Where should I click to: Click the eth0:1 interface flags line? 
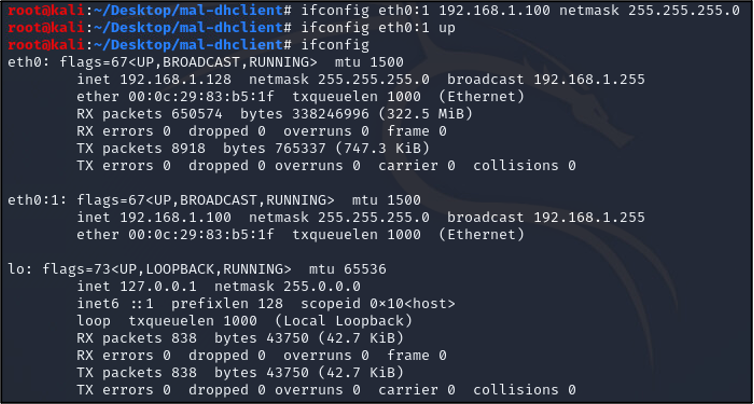(214, 200)
